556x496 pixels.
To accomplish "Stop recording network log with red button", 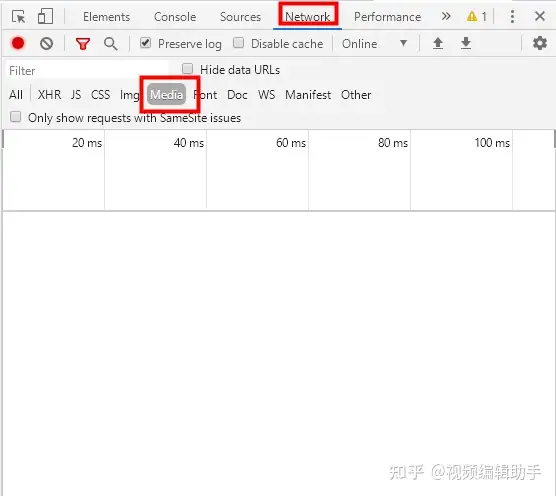I will tap(18, 43).
